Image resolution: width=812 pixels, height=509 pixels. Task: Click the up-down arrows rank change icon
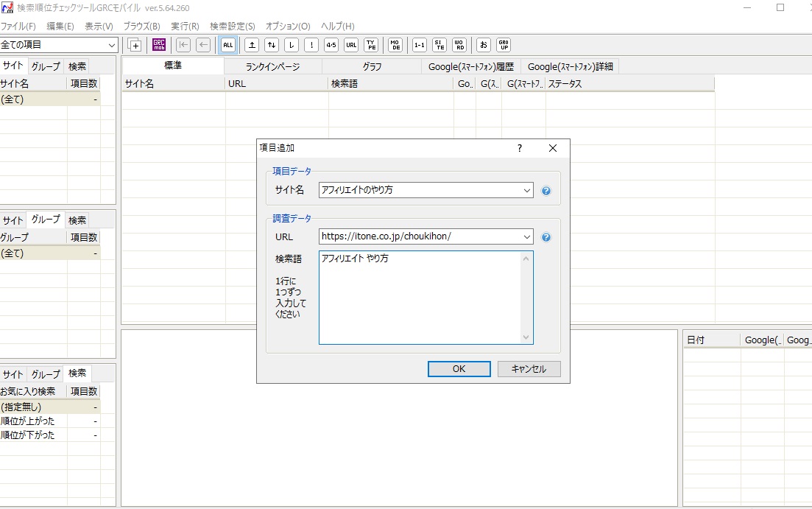[x=272, y=45]
